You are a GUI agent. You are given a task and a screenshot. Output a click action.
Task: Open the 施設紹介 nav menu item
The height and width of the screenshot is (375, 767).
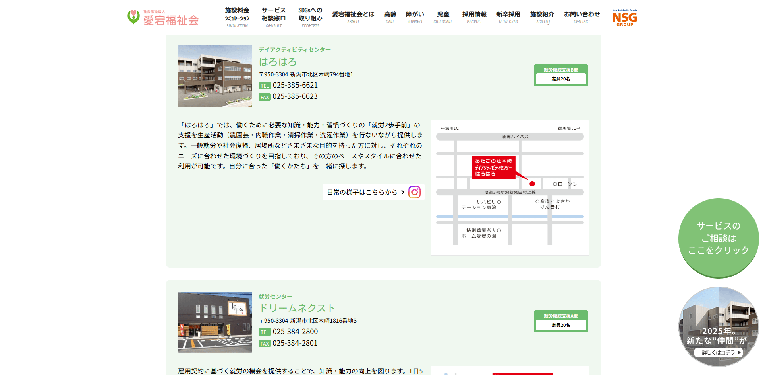(x=542, y=16)
